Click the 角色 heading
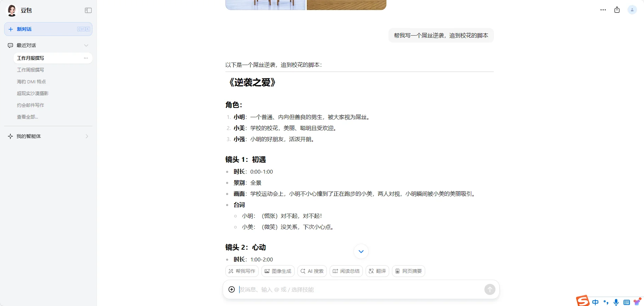Viewport: 644px width, 306px height. tap(234, 105)
